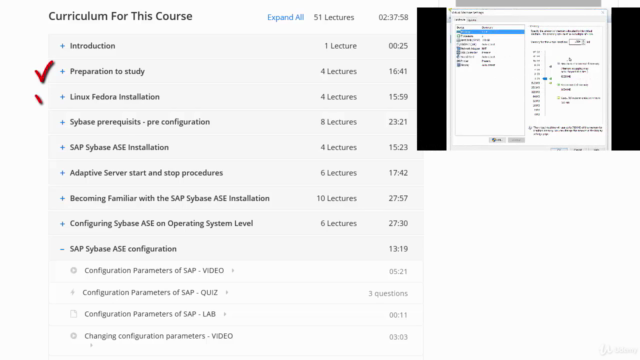Click the 03:03 lecture duration
This screenshot has height=360, width=640.
click(x=398, y=337)
